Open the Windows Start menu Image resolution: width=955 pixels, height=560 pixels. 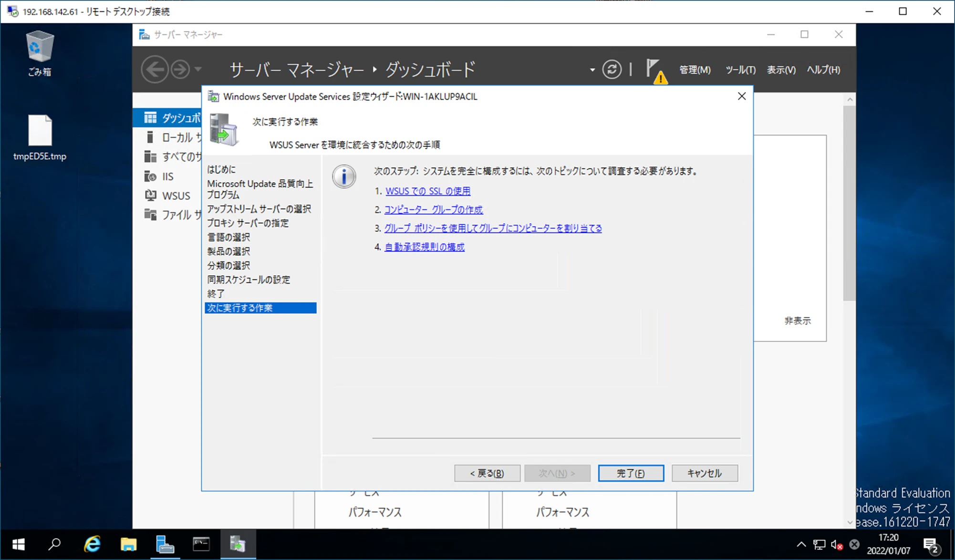pyautogui.click(x=18, y=544)
